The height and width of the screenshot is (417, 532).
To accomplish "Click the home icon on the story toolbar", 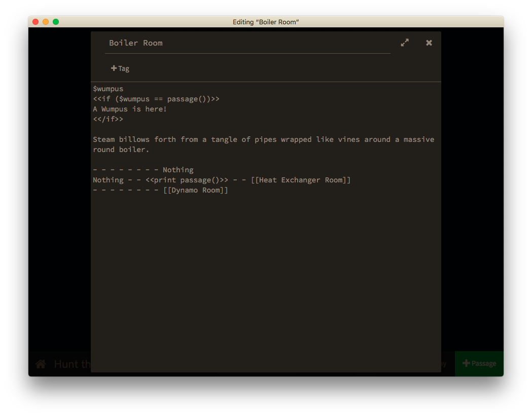I will [x=40, y=363].
